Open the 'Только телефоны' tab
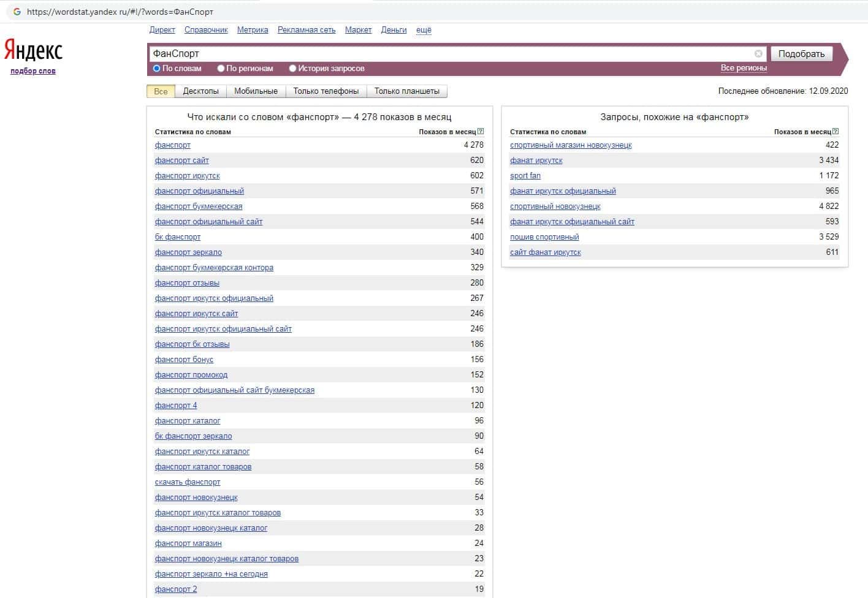 pos(325,91)
